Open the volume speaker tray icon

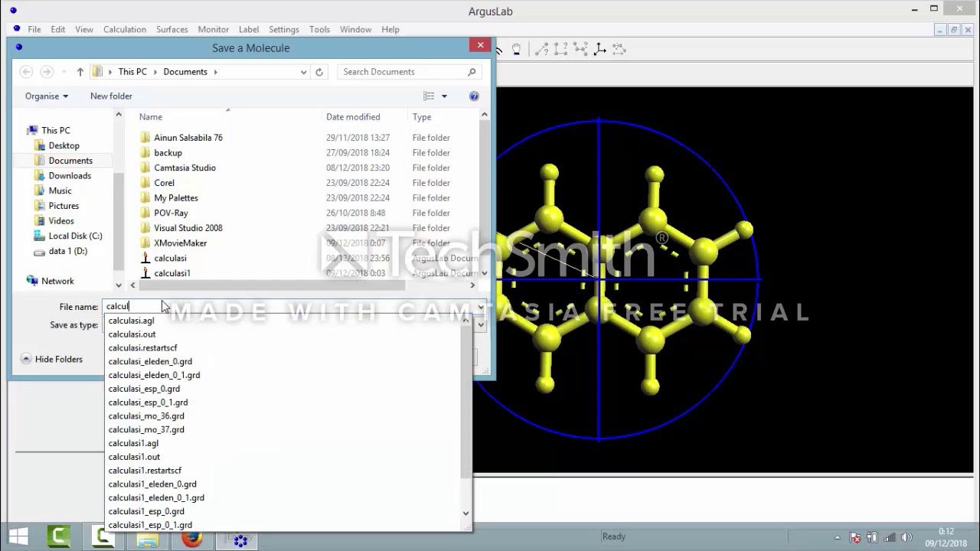906,537
